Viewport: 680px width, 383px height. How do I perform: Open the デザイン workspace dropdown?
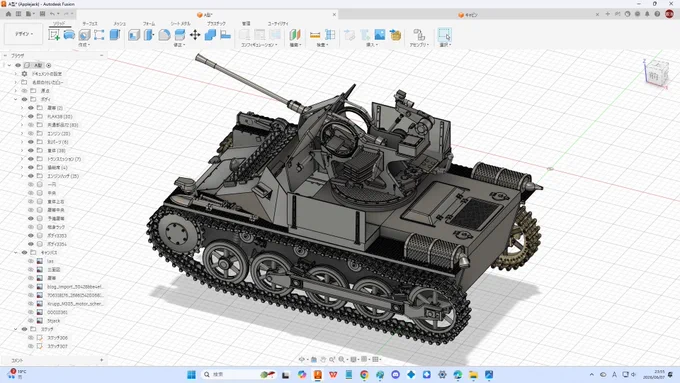point(24,34)
